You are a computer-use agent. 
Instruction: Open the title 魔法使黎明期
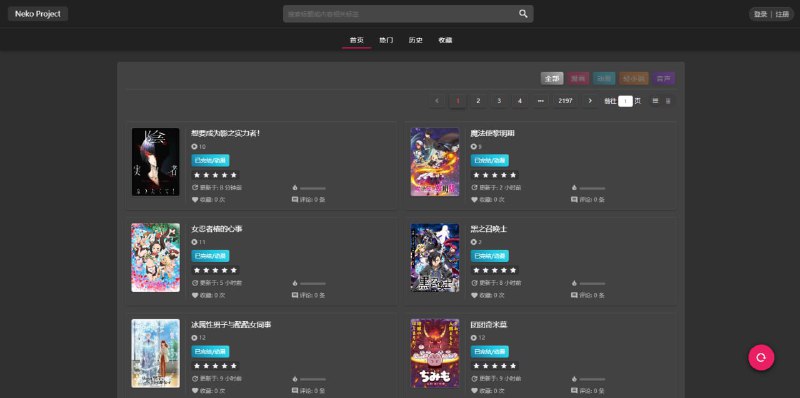point(493,133)
